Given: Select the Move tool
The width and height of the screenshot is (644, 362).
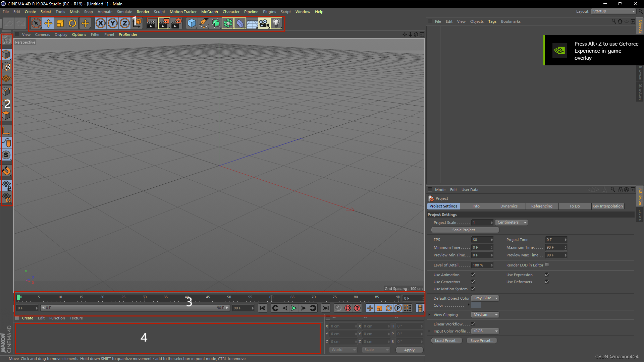Looking at the screenshot, I should click(48, 23).
